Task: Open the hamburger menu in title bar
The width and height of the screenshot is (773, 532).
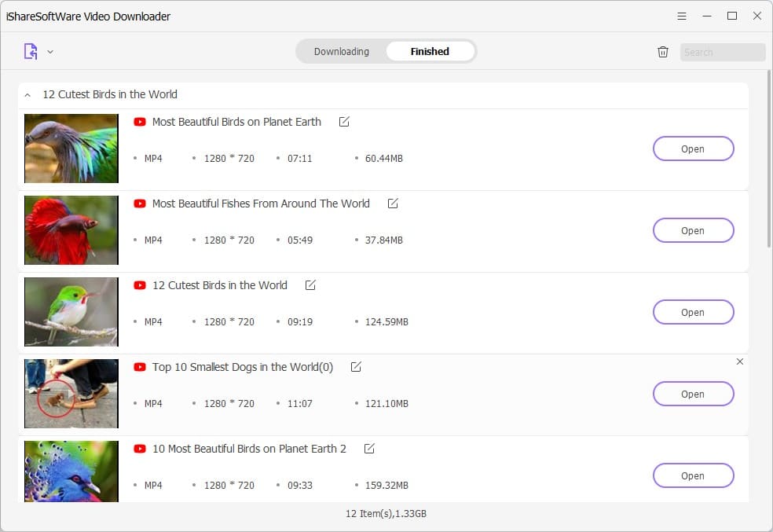Action: (681, 16)
